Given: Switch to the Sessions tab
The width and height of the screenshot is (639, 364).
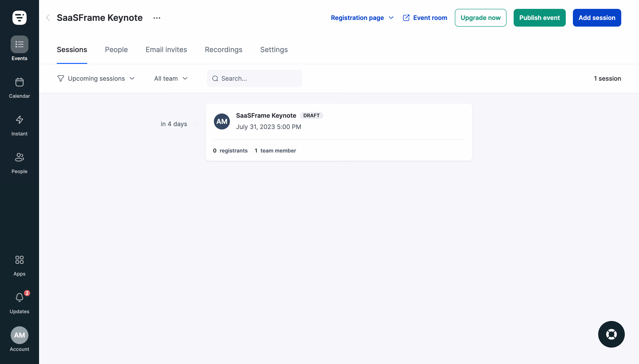Looking at the screenshot, I should [72, 49].
